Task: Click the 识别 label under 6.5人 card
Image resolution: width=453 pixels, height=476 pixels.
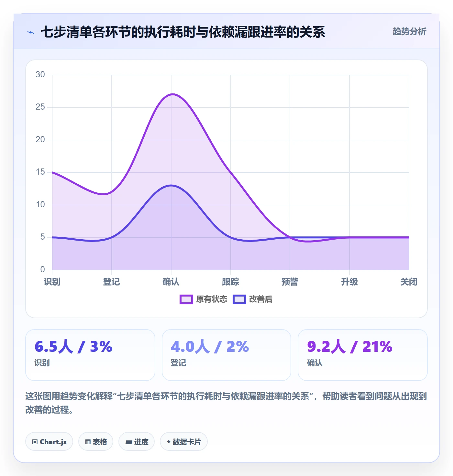Action: pyautogui.click(x=42, y=363)
